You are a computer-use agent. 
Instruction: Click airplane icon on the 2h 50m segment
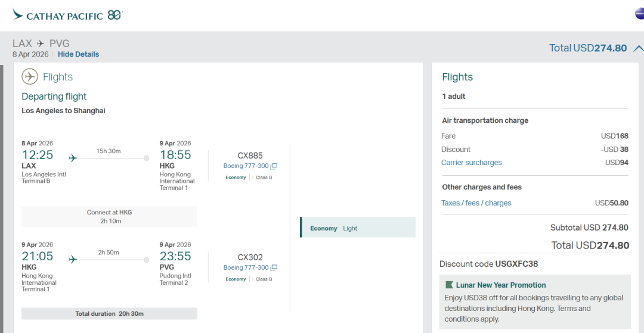(73, 259)
